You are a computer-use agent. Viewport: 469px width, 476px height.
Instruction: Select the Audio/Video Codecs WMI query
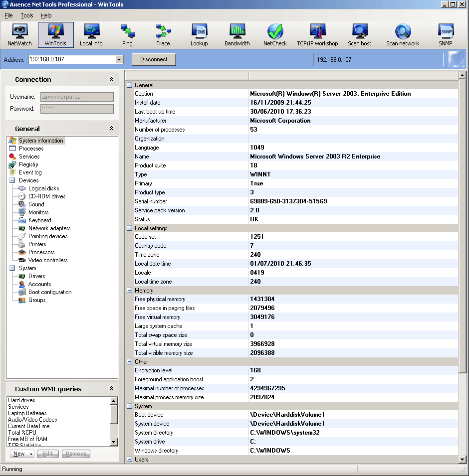32,420
